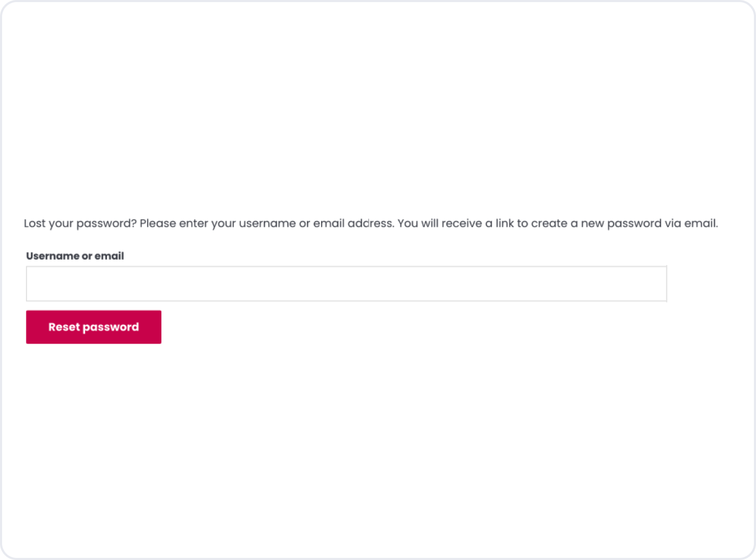Screen dimensions: 756x560
Task: Click the words 'email address' in the instructions
Action: (353, 224)
